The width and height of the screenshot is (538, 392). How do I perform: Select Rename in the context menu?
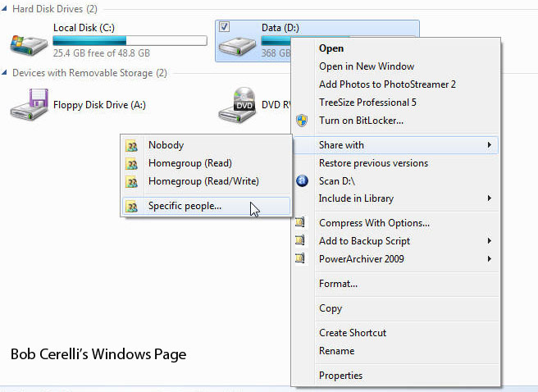[x=396, y=351]
